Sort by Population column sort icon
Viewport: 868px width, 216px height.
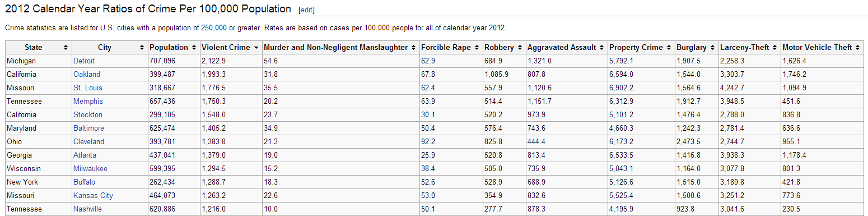194,48
